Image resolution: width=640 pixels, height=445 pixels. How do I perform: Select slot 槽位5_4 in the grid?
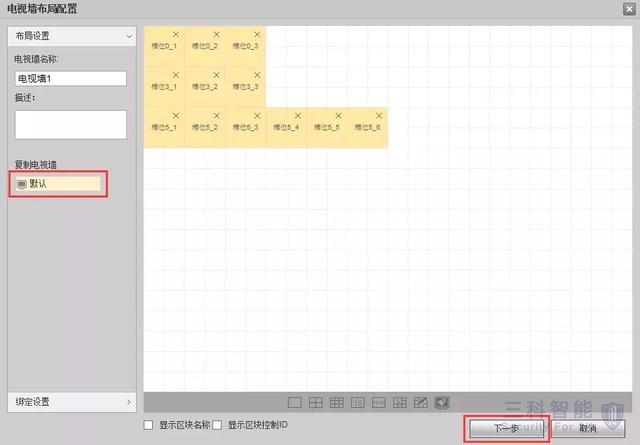coord(286,128)
